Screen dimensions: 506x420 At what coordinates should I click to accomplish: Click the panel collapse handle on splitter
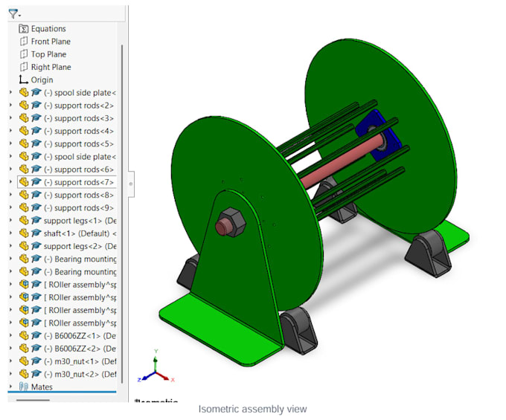131,184
